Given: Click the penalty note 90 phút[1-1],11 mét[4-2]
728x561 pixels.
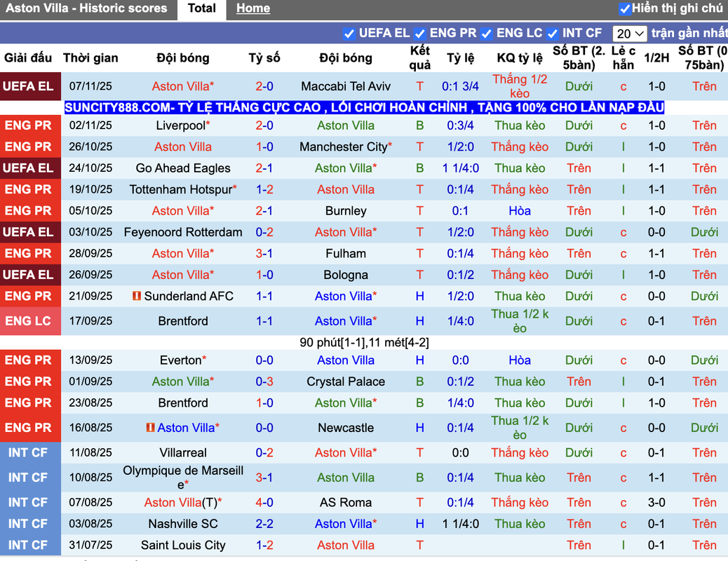Looking at the screenshot, I should 364,343.
